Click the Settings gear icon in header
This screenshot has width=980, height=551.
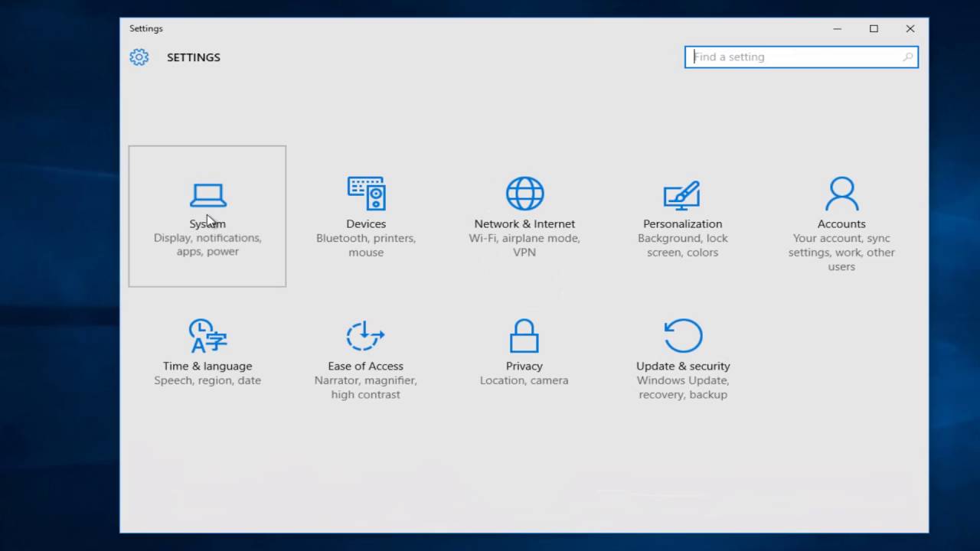(x=139, y=57)
